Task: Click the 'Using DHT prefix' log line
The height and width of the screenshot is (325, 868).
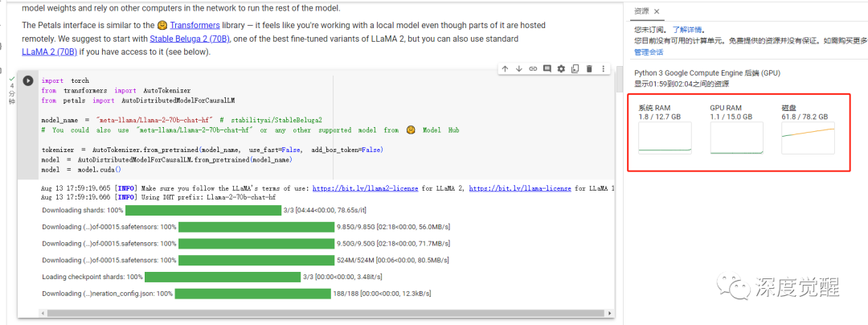Action: pos(158,197)
